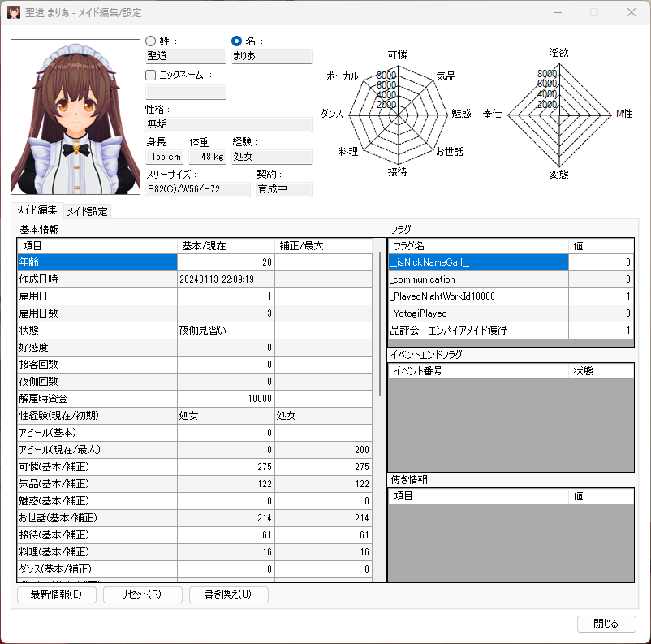Screen dimensions: 651x644
Task: Select the 年齢 row in the table
Action: (97, 262)
